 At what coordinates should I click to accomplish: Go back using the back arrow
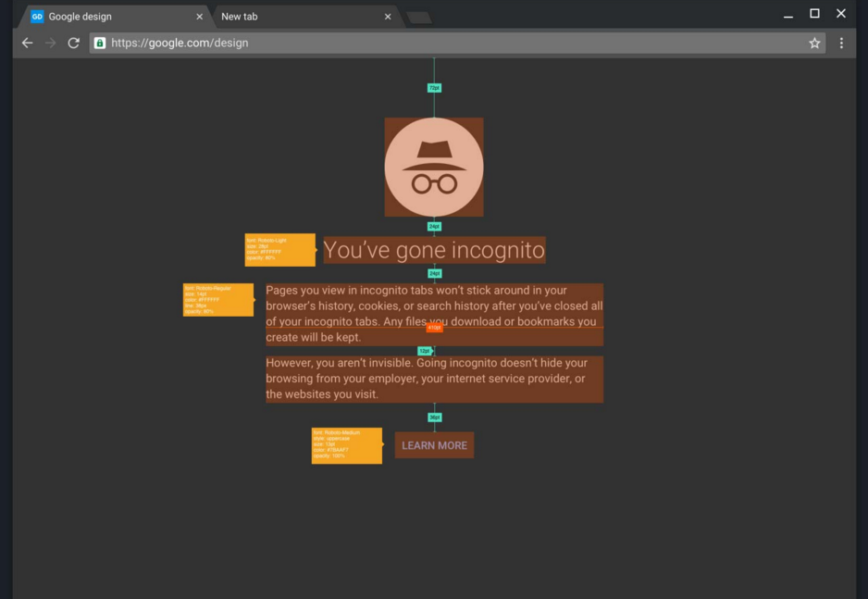tap(27, 43)
